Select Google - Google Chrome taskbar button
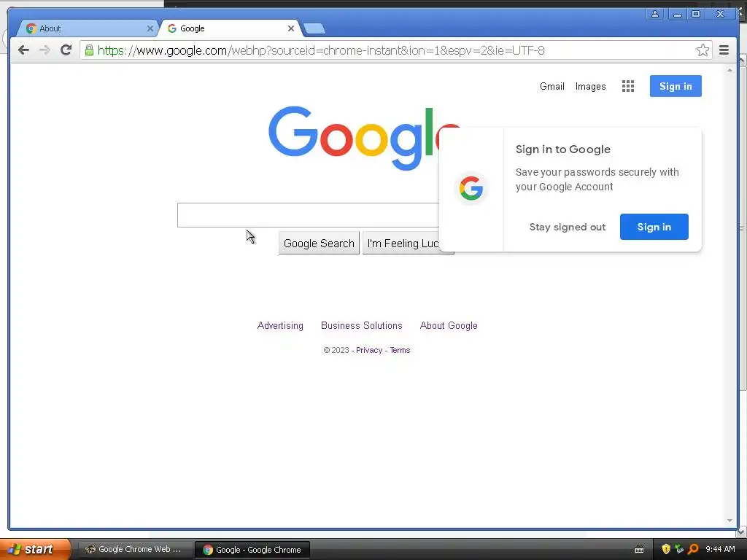The height and width of the screenshot is (560, 747). click(252, 550)
